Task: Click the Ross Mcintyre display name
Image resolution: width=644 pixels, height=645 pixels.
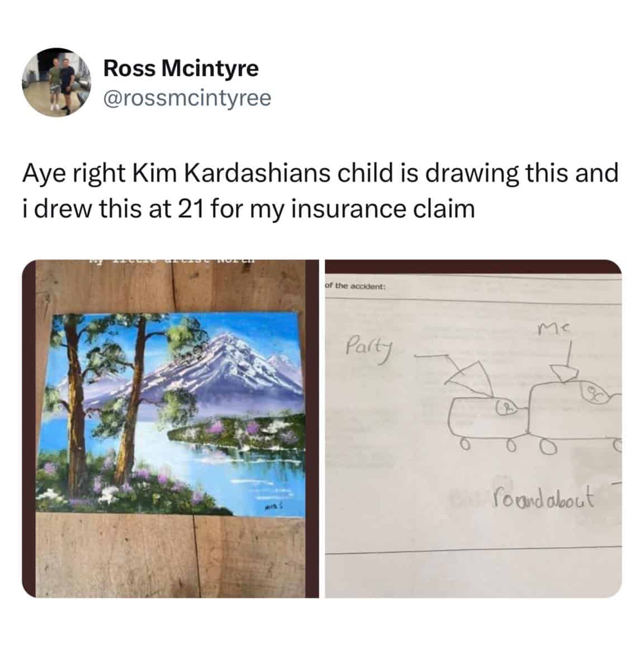Action: pos(181,68)
